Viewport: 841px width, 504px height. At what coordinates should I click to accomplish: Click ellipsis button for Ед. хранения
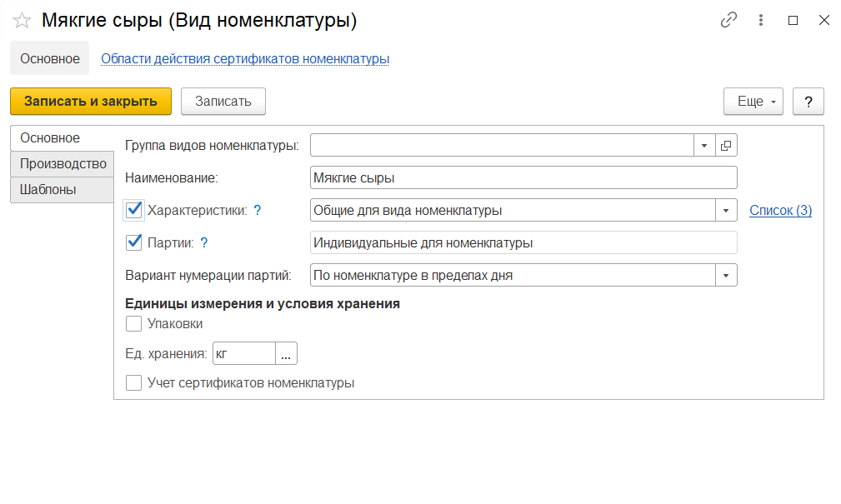coord(286,354)
